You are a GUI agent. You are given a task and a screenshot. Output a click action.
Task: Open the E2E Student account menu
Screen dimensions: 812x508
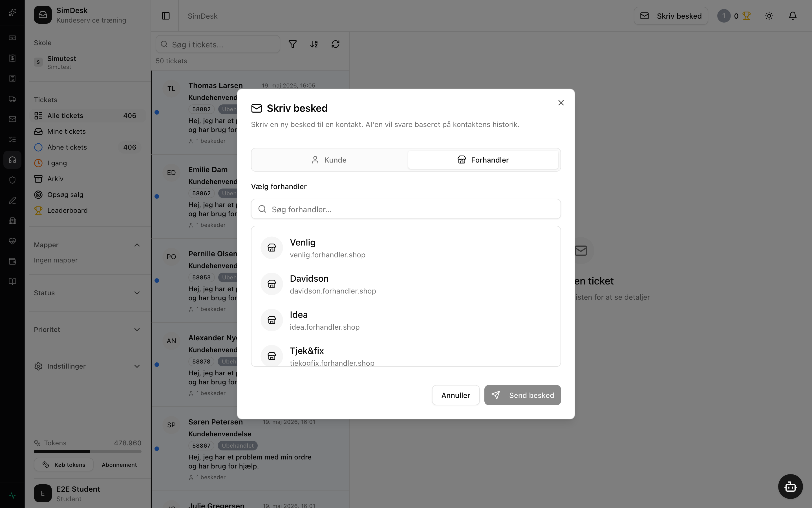88,493
